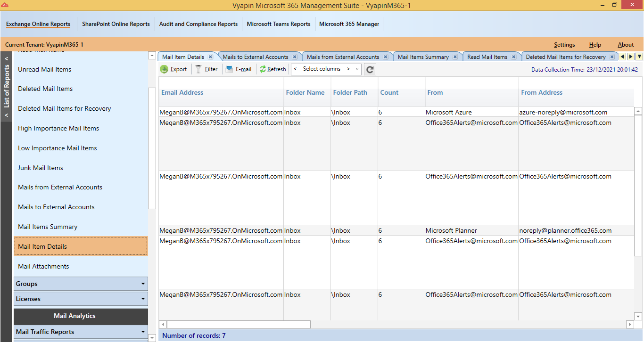The image size is (644, 343).
Task: Click the Export button label
Action: click(x=179, y=69)
